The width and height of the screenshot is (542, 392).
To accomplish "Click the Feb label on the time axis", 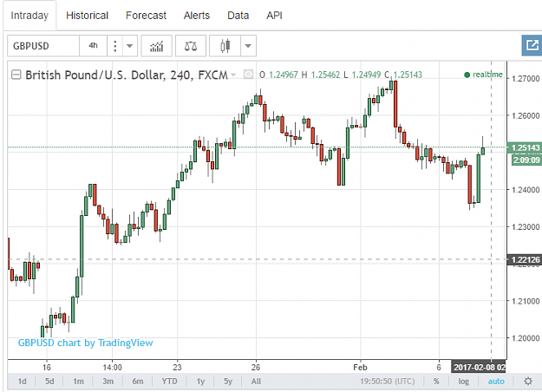I will coord(360,367).
